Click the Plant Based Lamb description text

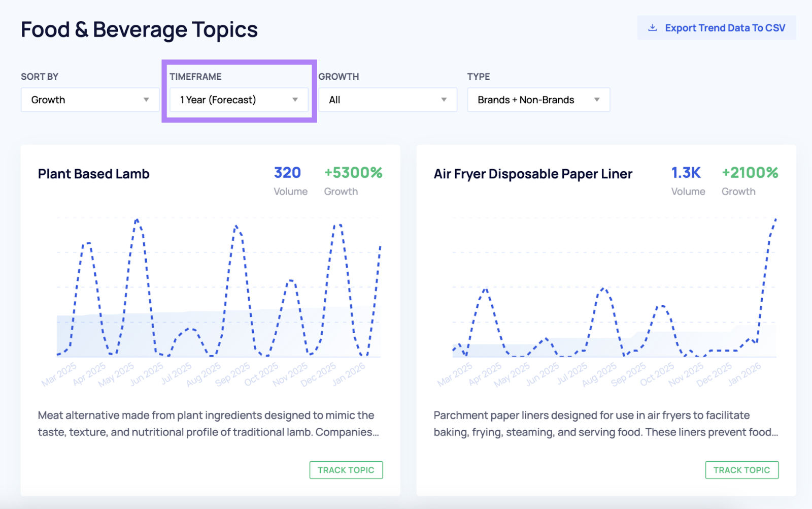click(209, 424)
